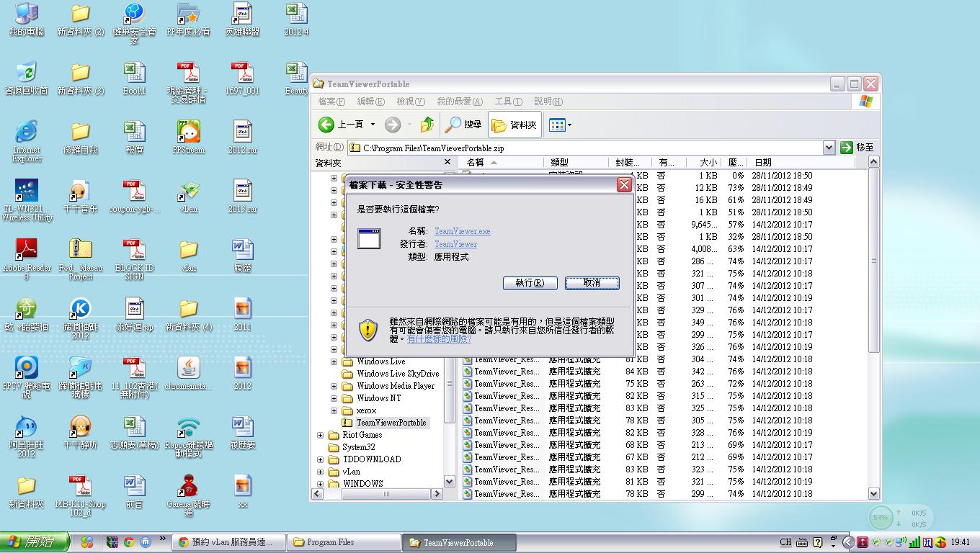Expand the address bar dropdown arrow
Image resolution: width=980 pixels, height=553 pixels.
point(829,148)
